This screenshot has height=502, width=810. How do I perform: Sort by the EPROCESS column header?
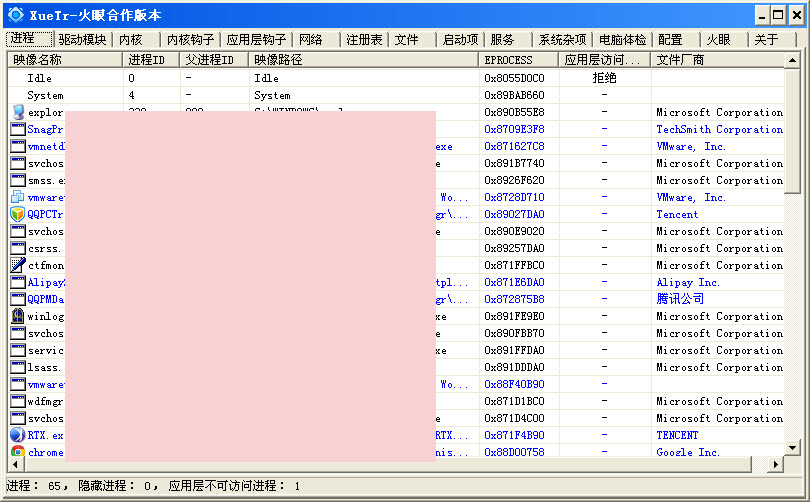click(x=519, y=60)
